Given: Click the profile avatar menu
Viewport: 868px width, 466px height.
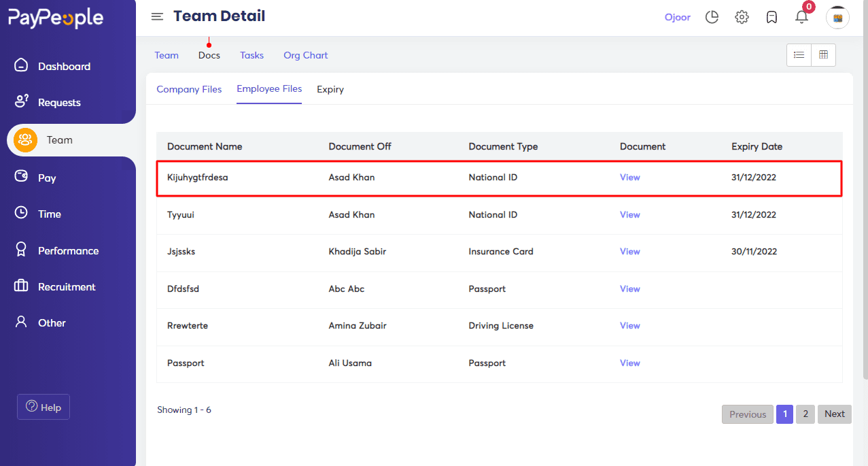Looking at the screenshot, I should click(837, 17).
